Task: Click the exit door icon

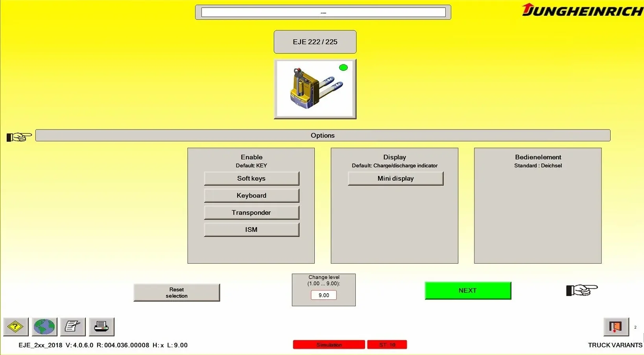Action: (616, 327)
